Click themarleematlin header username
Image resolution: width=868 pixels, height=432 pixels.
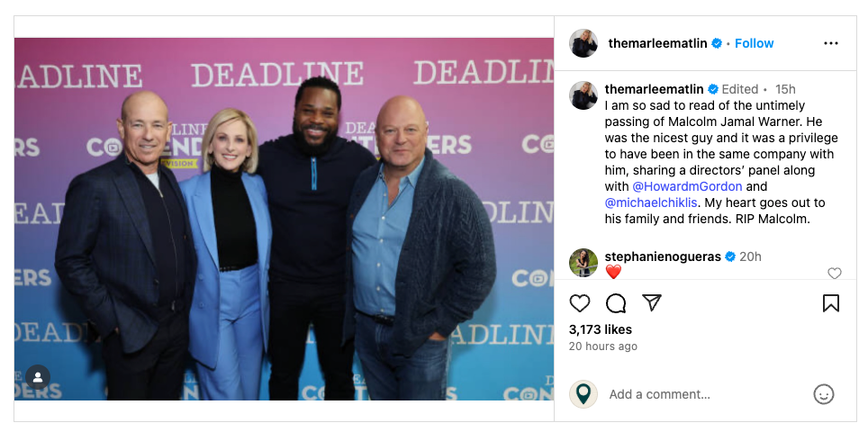pyautogui.click(x=657, y=43)
